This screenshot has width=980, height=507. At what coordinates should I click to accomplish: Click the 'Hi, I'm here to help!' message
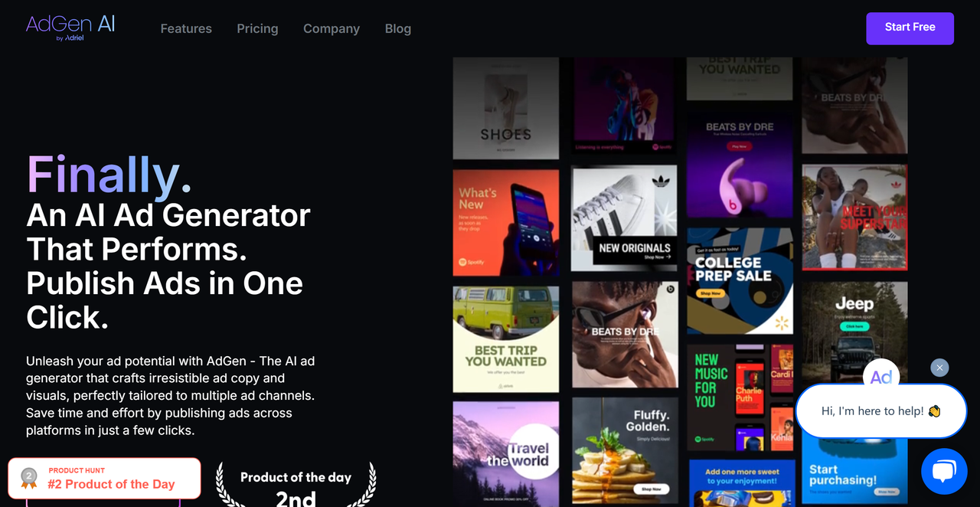click(881, 411)
